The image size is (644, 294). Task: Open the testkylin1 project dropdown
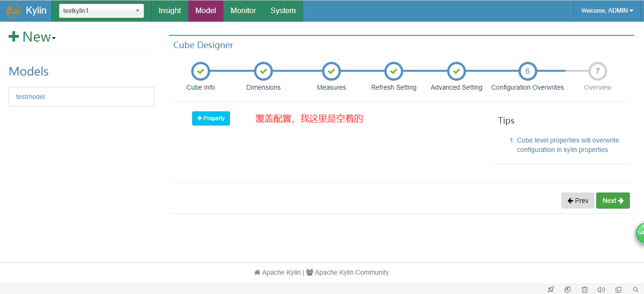pyautogui.click(x=102, y=10)
